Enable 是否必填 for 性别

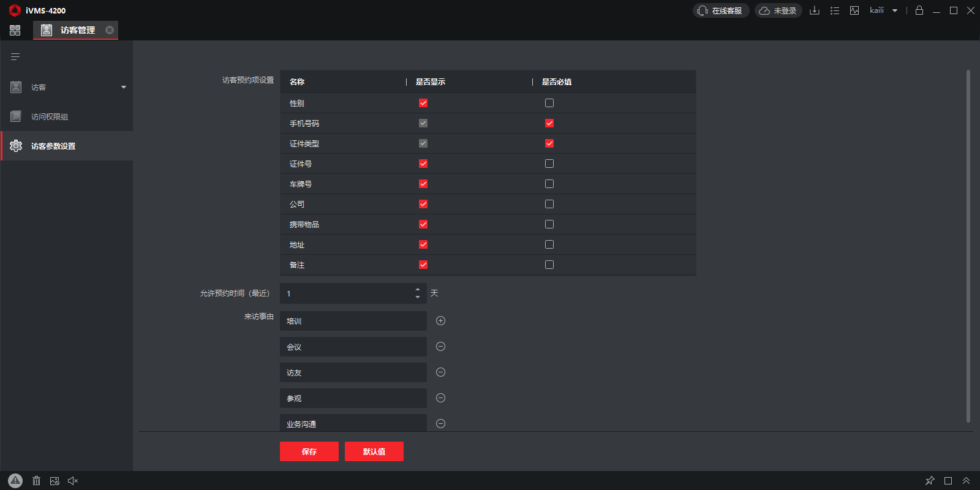tap(549, 103)
